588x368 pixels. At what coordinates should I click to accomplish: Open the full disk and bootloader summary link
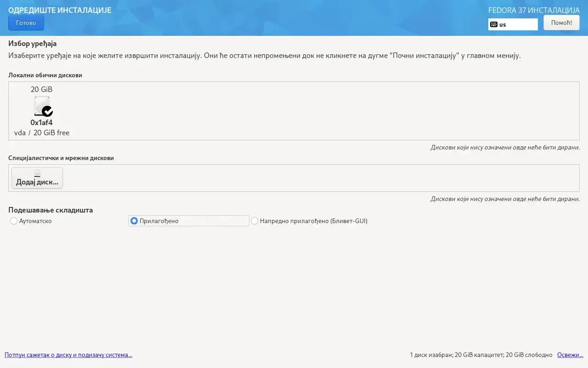(x=68, y=355)
